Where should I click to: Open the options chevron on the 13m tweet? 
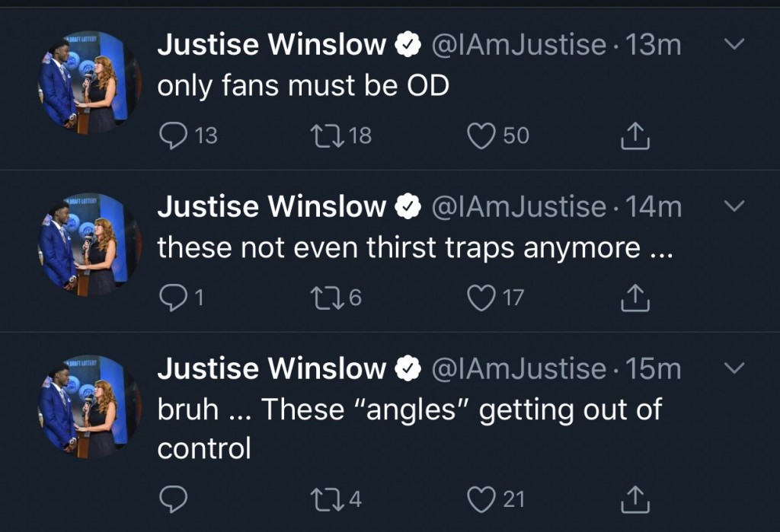[733, 45]
